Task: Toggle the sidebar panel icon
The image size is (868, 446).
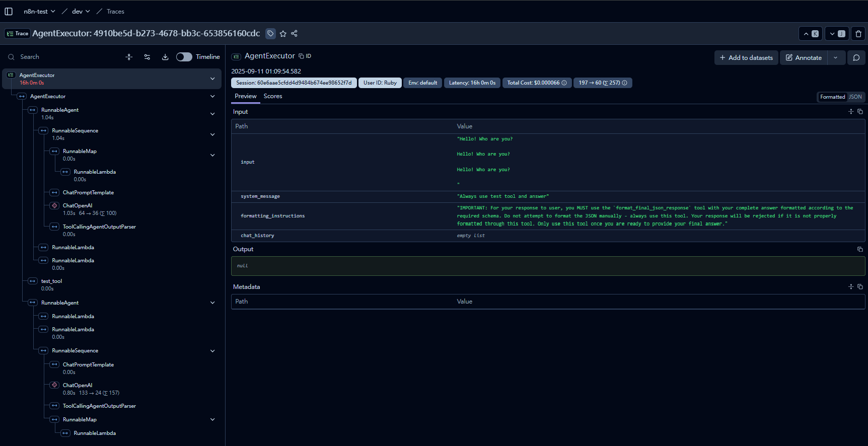Action: tap(9, 11)
